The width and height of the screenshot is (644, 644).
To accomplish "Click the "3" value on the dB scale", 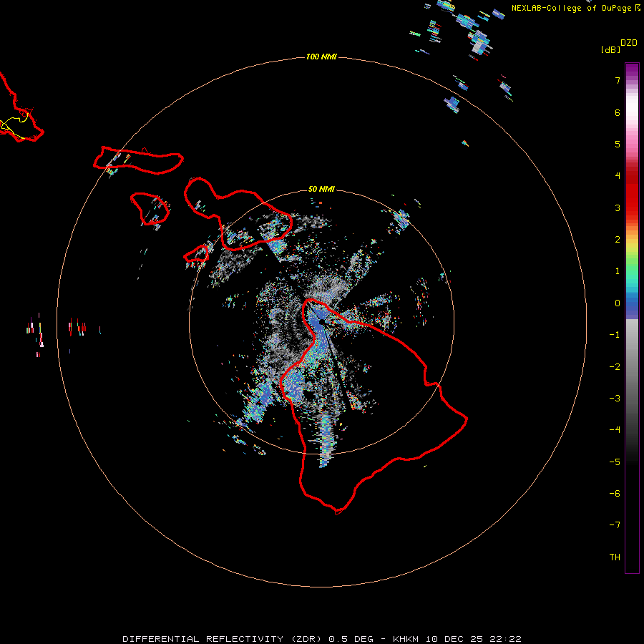I will [618, 208].
